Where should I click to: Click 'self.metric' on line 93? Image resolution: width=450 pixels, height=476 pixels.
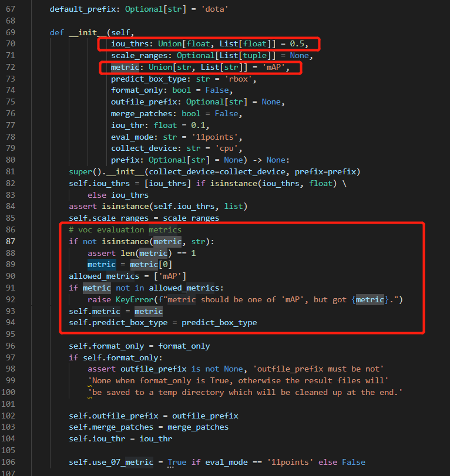(x=94, y=312)
